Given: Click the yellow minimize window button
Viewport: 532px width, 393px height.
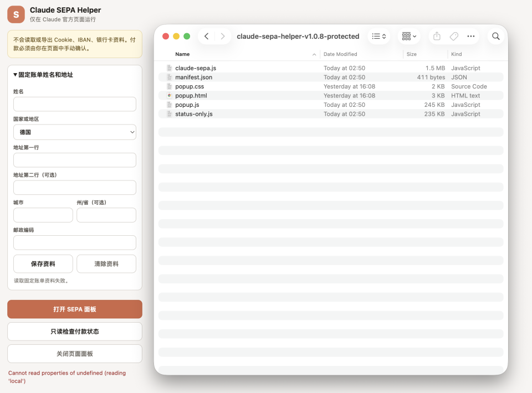Looking at the screenshot, I should 176,36.
